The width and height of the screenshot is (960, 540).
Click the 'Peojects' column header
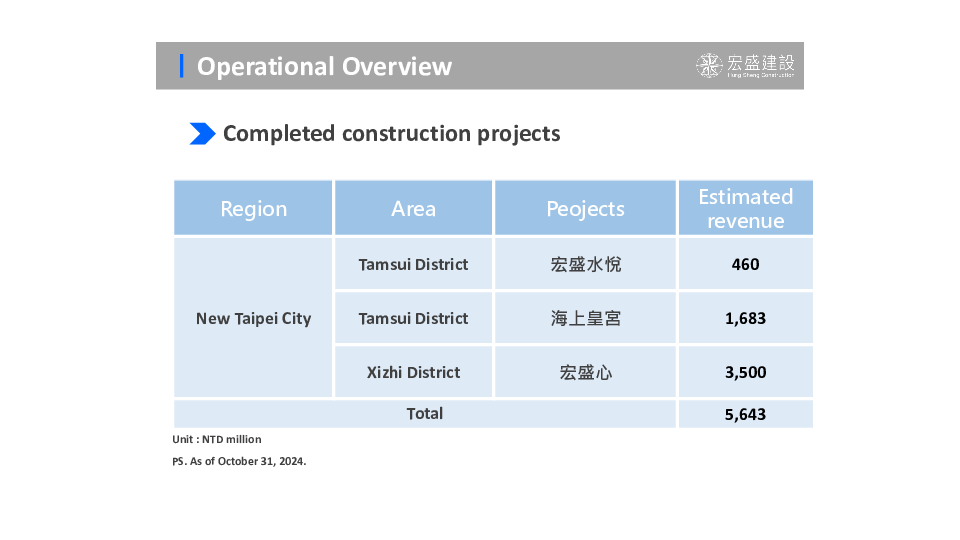pyautogui.click(x=585, y=208)
